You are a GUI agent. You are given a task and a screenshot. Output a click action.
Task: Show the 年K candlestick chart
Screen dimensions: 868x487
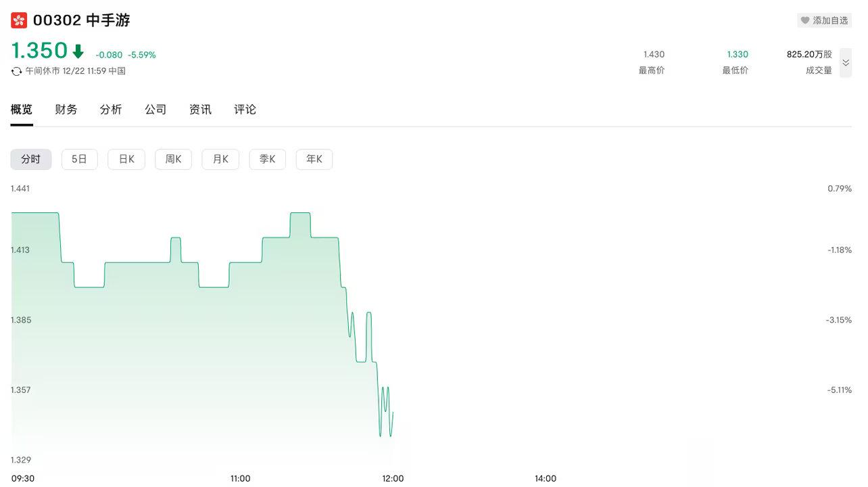point(314,160)
